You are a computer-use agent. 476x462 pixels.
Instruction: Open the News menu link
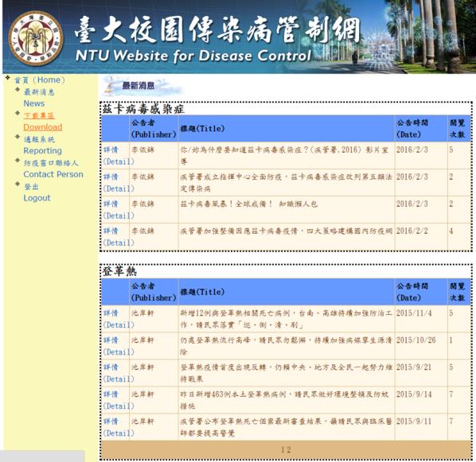click(x=39, y=98)
